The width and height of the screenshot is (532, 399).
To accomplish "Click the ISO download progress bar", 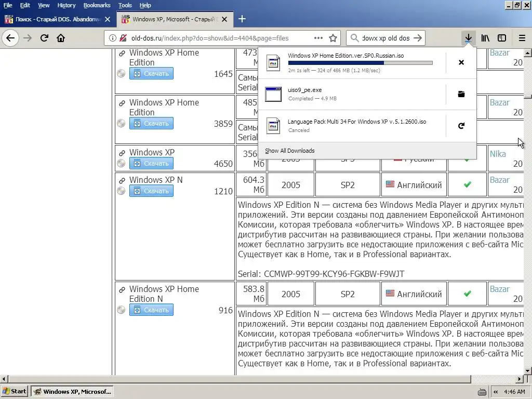I will coord(361,63).
